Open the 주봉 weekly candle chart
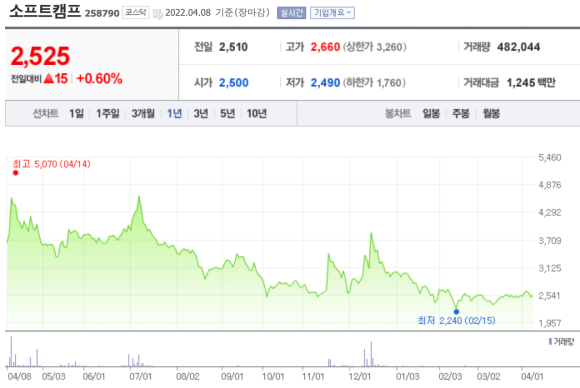 pyautogui.click(x=461, y=113)
